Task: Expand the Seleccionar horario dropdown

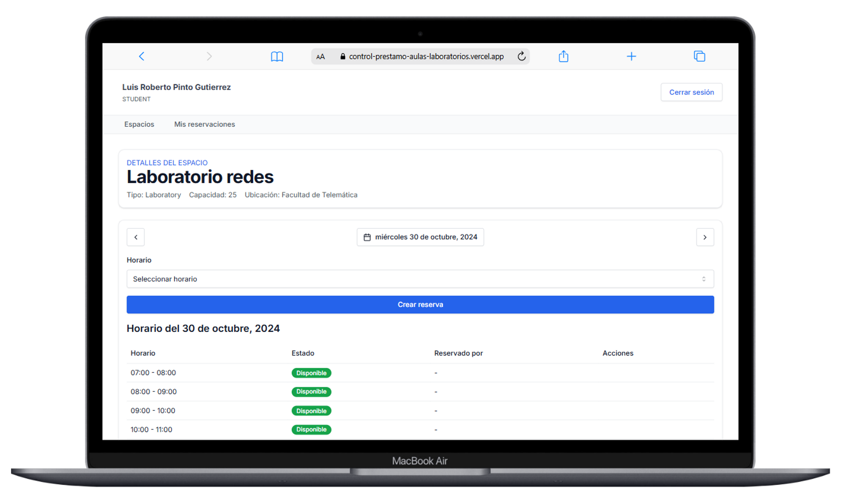Action: (x=420, y=279)
